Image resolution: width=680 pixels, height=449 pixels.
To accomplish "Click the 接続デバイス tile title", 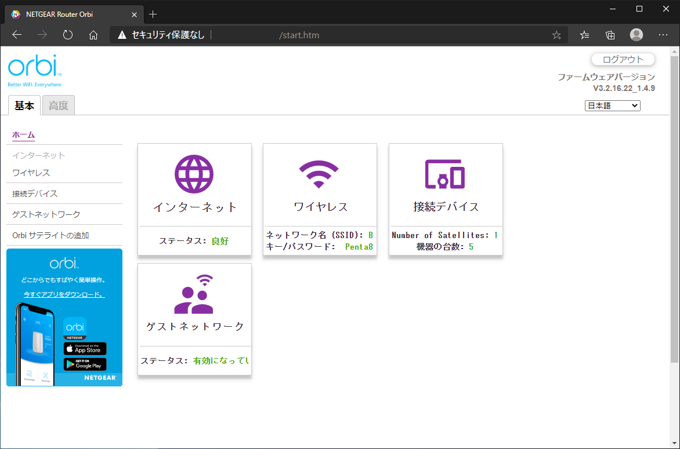I will [446, 206].
